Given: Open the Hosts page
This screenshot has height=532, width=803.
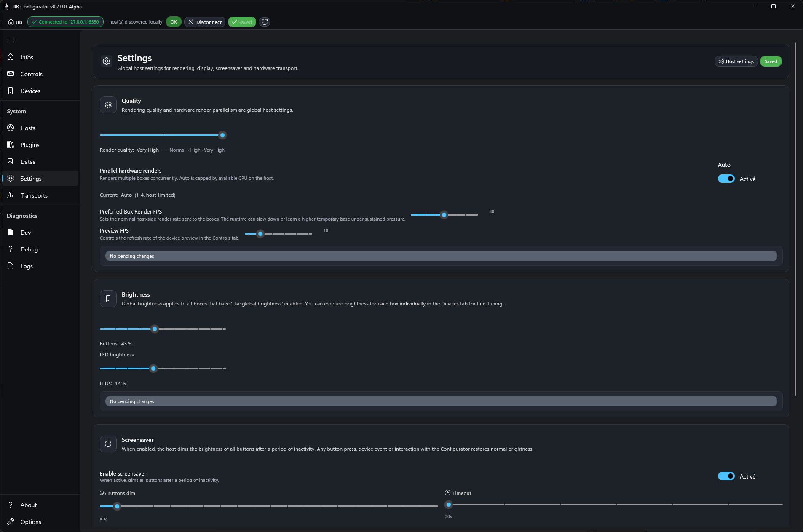Looking at the screenshot, I should click(40, 128).
